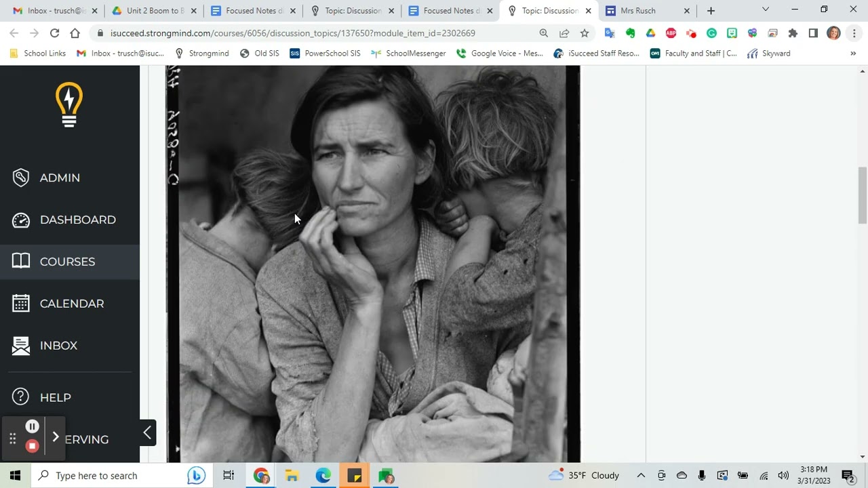Open the CALENDAR sidebar item

pyautogui.click(x=58, y=304)
